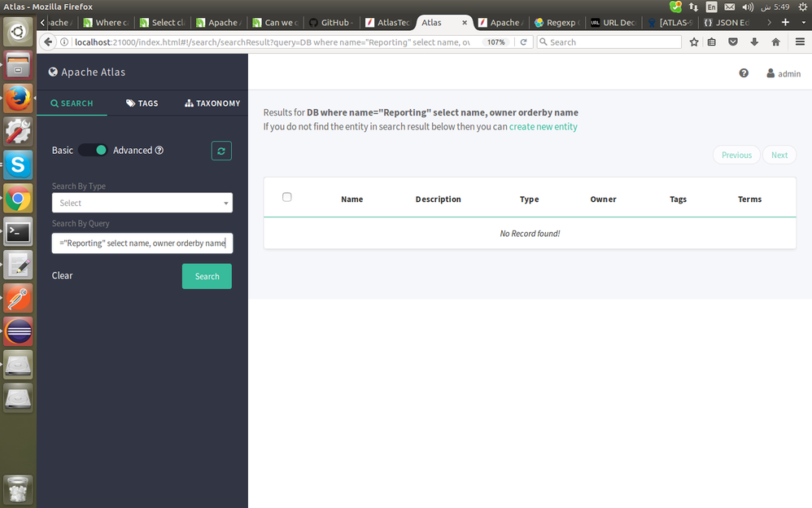The width and height of the screenshot is (812, 508).
Task: Click in the Search By Query field
Action: 142,243
